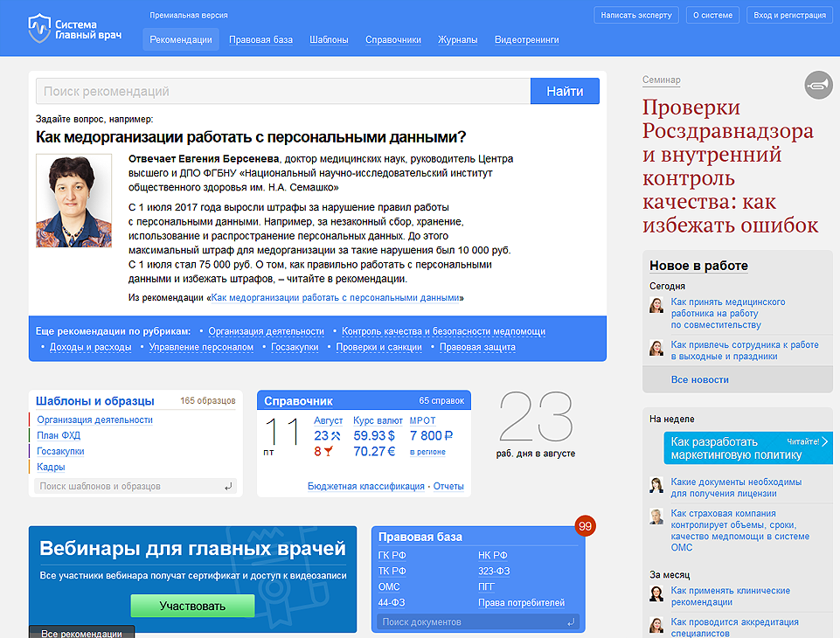Focus the Поиск шаблонов и образцов field
The height and width of the screenshot is (638, 840).
[x=135, y=487]
